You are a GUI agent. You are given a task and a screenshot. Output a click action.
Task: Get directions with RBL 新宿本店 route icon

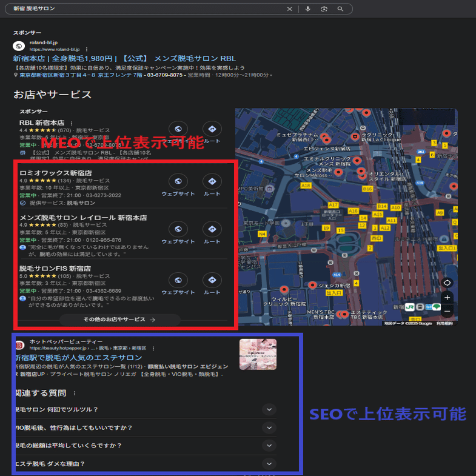[212, 129]
